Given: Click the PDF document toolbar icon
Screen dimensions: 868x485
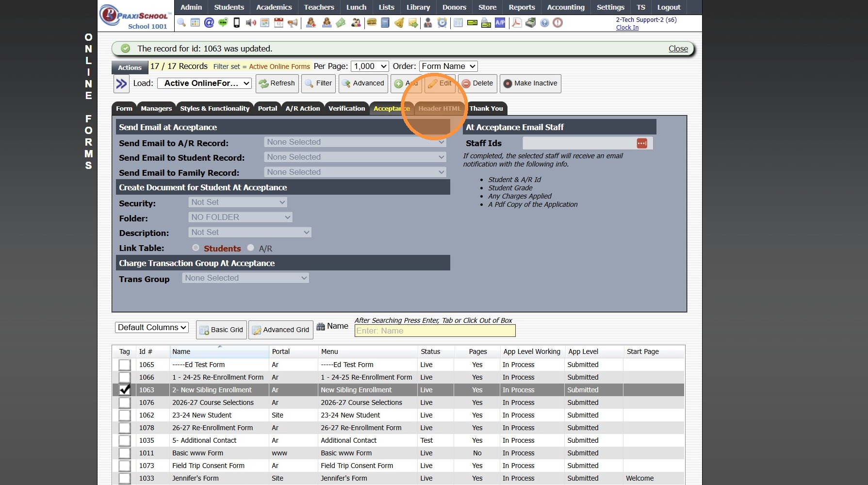Looking at the screenshot, I should (x=517, y=22).
